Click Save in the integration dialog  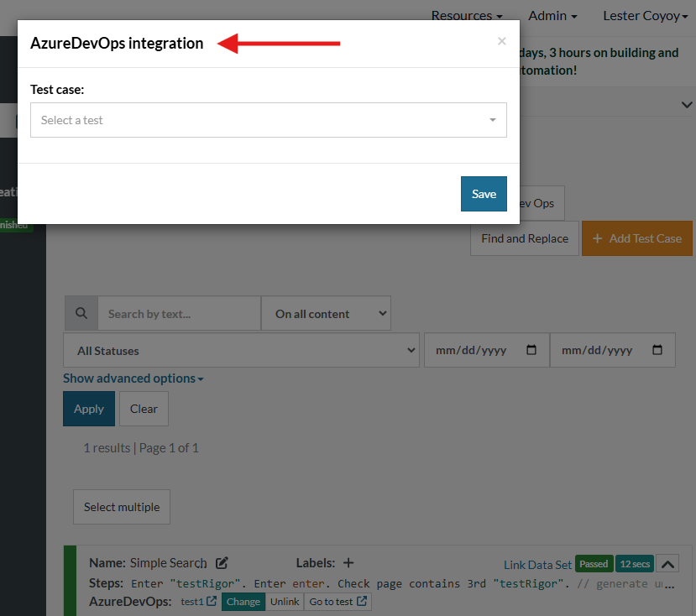[484, 194]
